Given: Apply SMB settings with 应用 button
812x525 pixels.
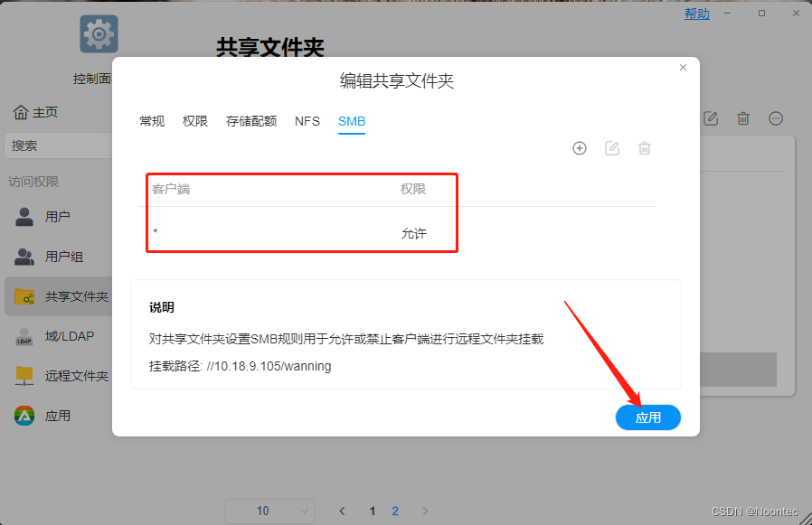Looking at the screenshot, I should [648, 417].
